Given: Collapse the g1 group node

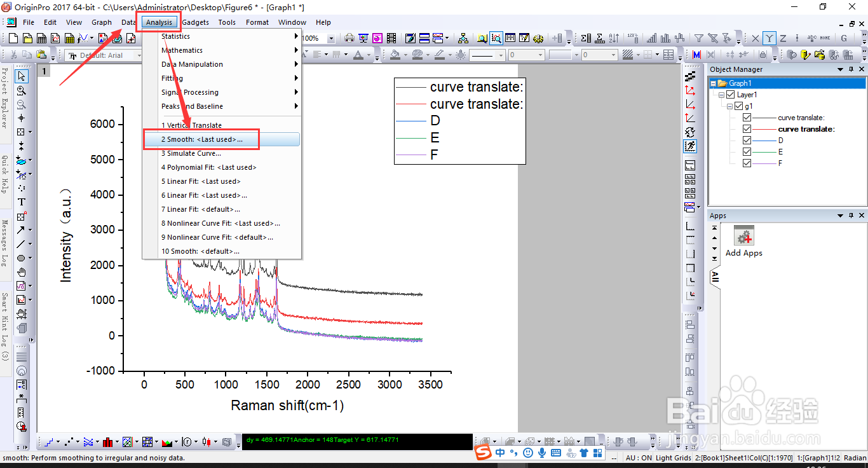Looking at the screenshot, I should (730, 106).
